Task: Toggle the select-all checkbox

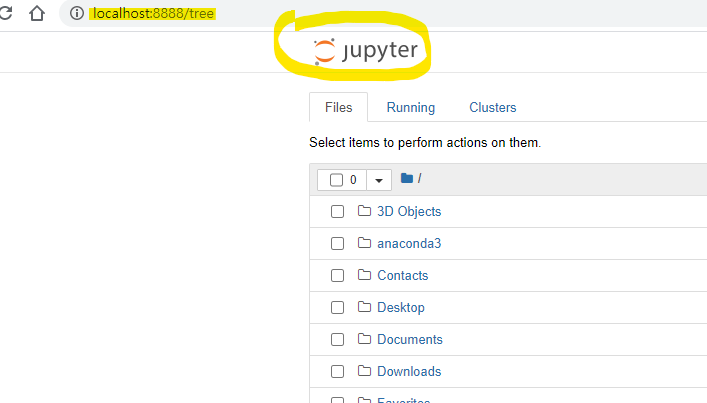Action: (x=336, y=180)
